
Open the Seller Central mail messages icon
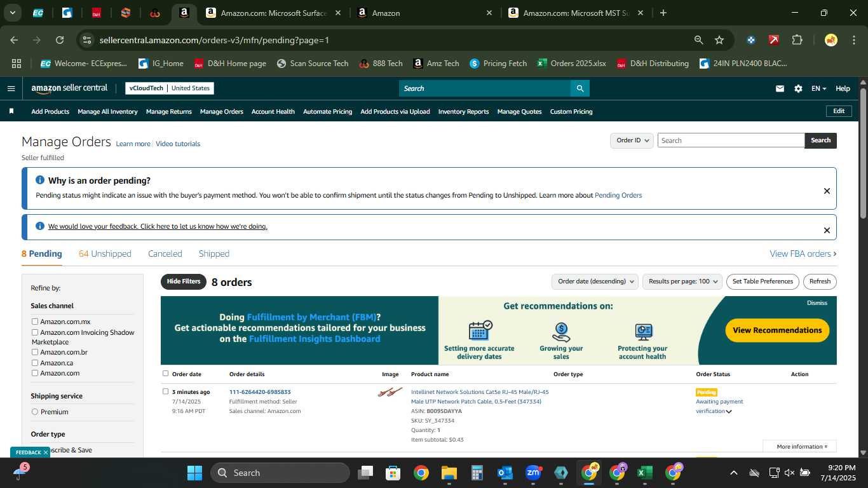coord(780,89)
